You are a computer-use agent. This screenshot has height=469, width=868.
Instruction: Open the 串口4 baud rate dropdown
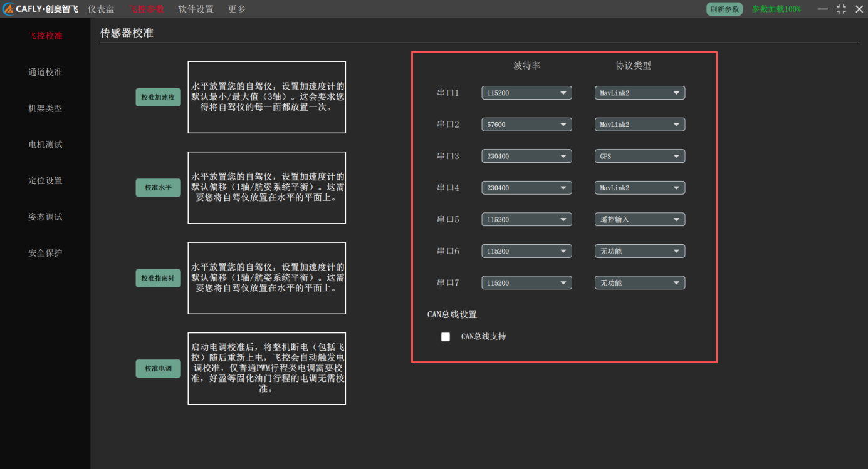point(526,188)
